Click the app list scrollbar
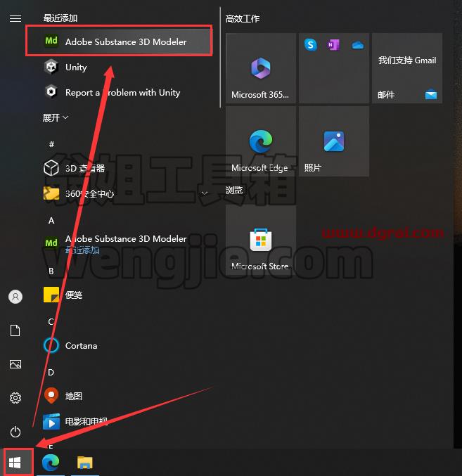The width and height of the screenshot is (462, 476). coord(220,57)
